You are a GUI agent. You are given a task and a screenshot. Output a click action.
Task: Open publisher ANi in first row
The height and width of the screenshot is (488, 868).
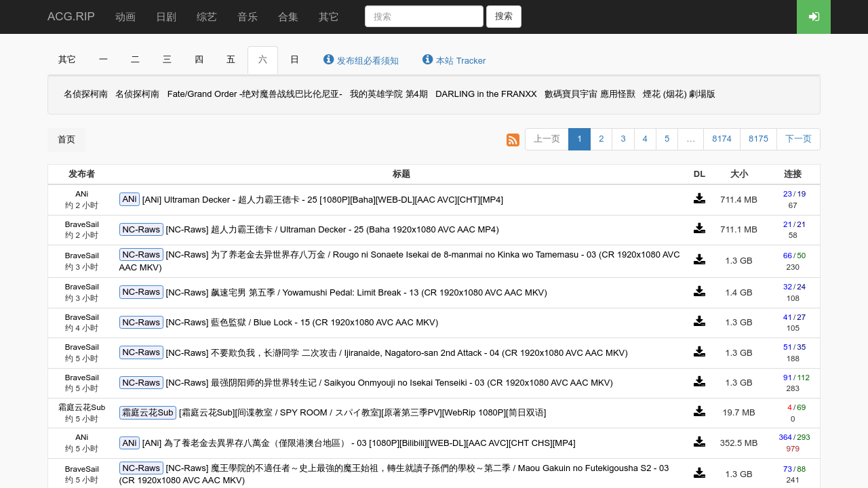(x=81, y=194)
